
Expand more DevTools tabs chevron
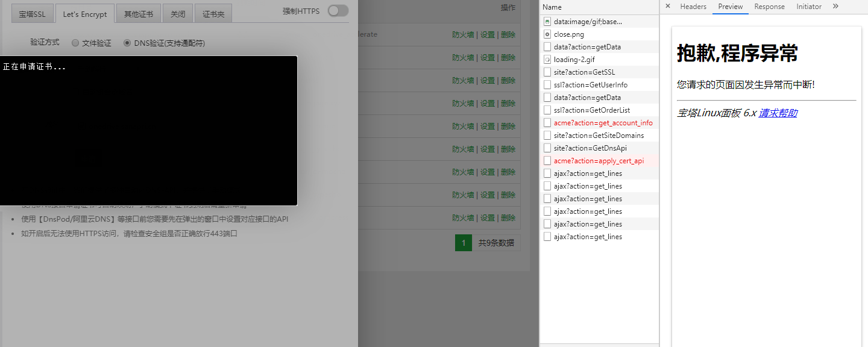click(835, 7)
